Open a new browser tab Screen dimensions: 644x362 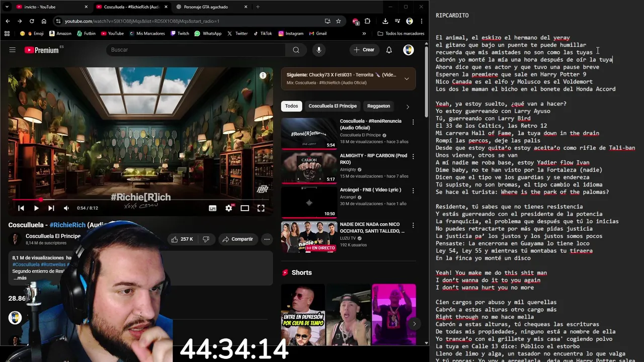pos(258,7)
